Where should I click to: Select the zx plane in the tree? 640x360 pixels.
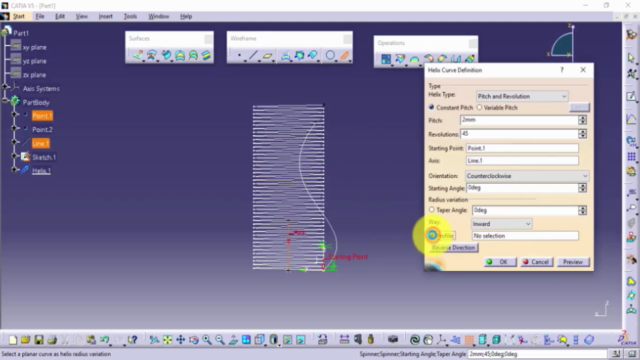34,75
